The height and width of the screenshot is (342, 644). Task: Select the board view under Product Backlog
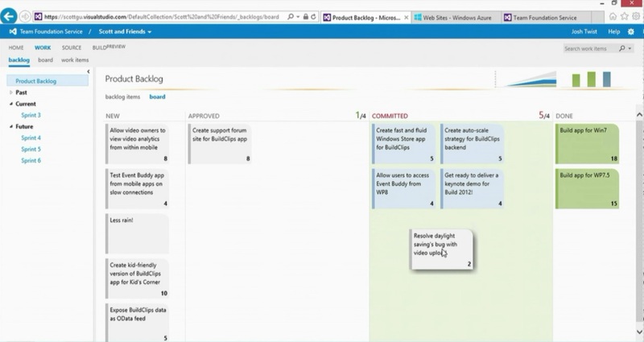coord(157,97)
